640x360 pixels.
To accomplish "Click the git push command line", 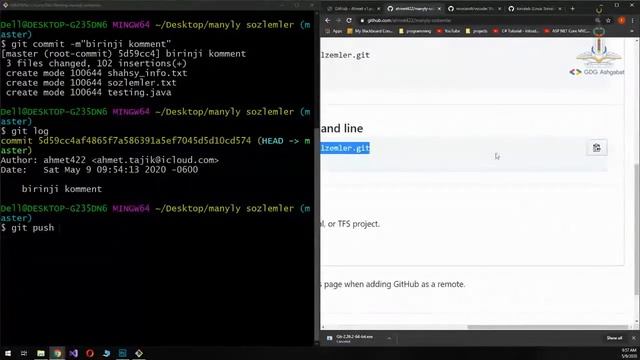I will [x=27, y=228].
